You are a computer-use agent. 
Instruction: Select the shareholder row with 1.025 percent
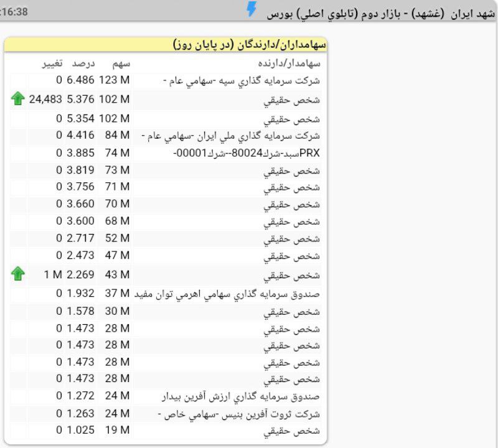(x=299, y=431)
